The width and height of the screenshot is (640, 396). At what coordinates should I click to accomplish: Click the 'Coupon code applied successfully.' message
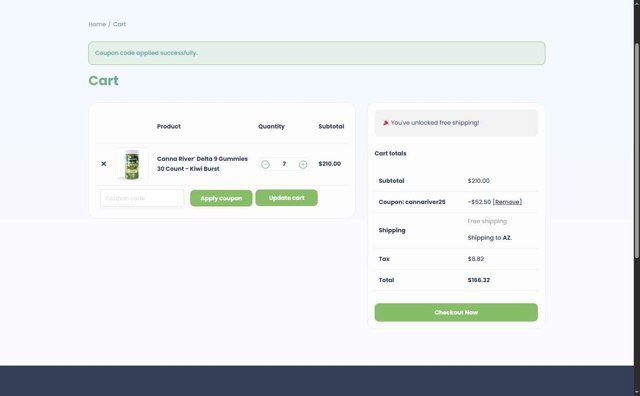[146, 53]
